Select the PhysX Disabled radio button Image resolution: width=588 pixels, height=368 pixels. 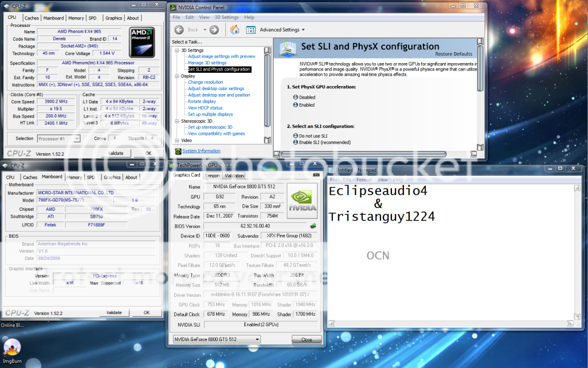pyautogui.click(x=295, y=98)
